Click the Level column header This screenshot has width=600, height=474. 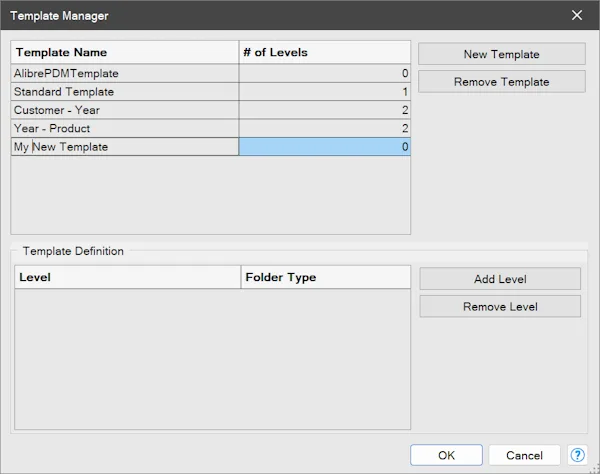(x=128, y=277)
